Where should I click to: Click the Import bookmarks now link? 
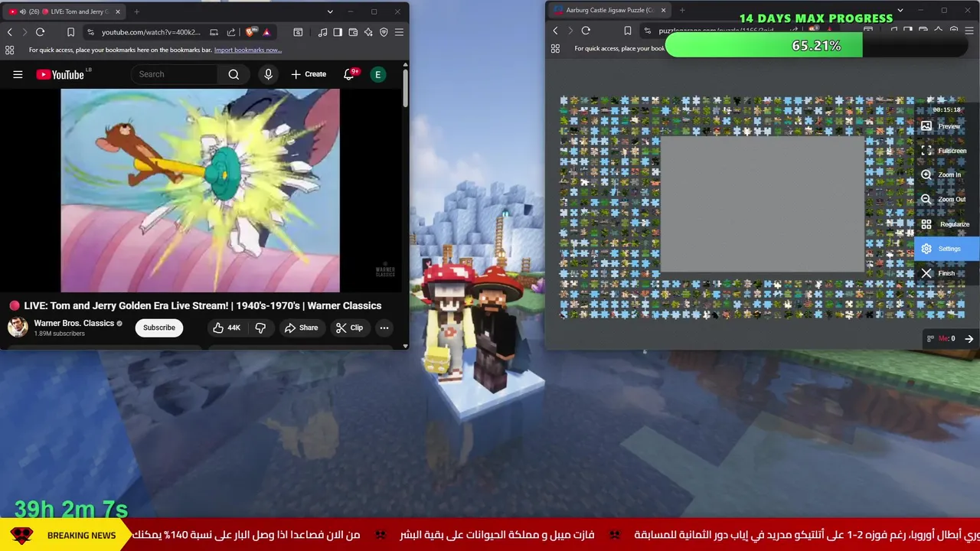point(248,50)
